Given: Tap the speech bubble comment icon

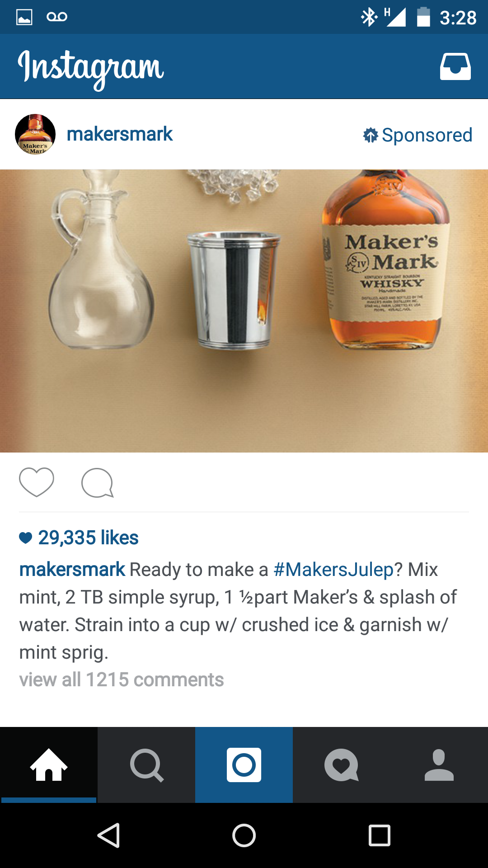Looking at the screenshot, I should (97, 483).
